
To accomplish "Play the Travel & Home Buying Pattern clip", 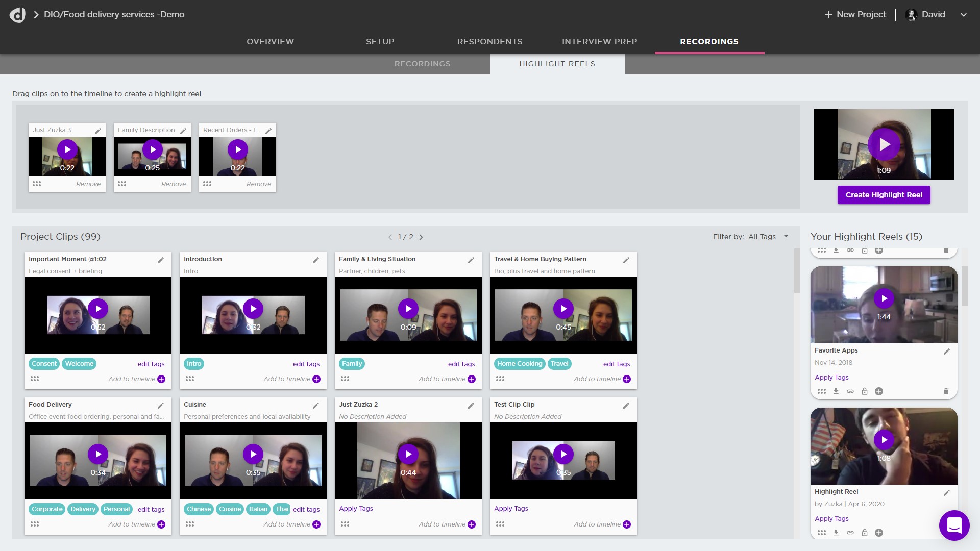I will 563,309.
